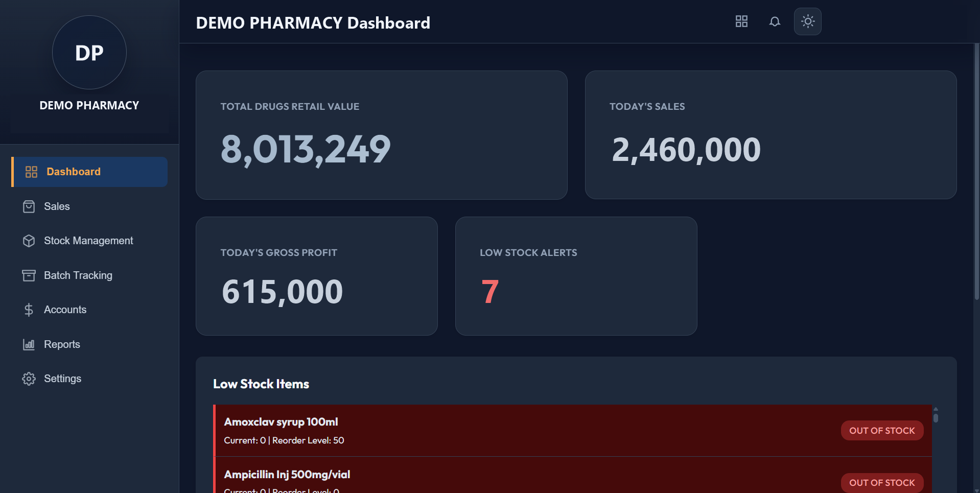980x493 pixels.
Task: Go to Stock Management page
Action: (x=89, y=241)
